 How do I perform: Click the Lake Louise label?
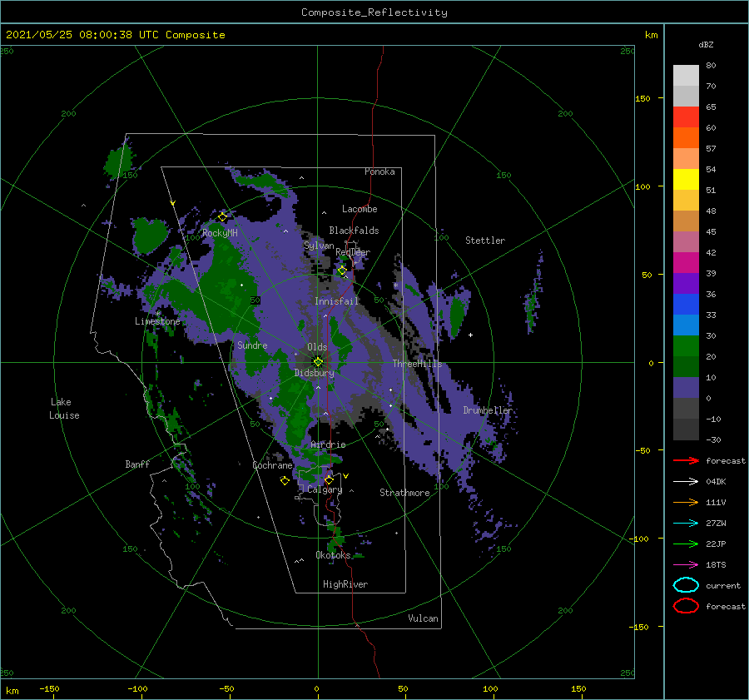click(x=64, y=409)
